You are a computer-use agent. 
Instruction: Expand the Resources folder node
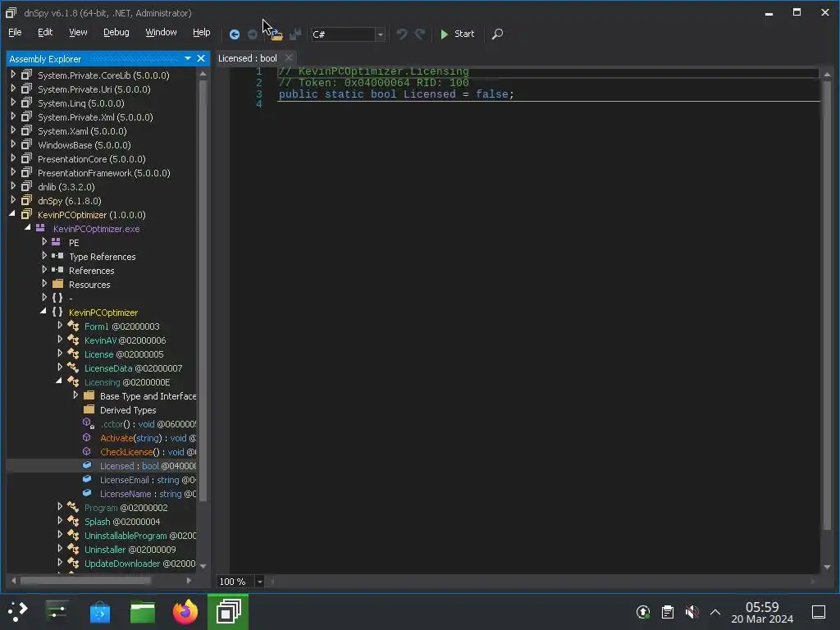(x=44, y=284)
